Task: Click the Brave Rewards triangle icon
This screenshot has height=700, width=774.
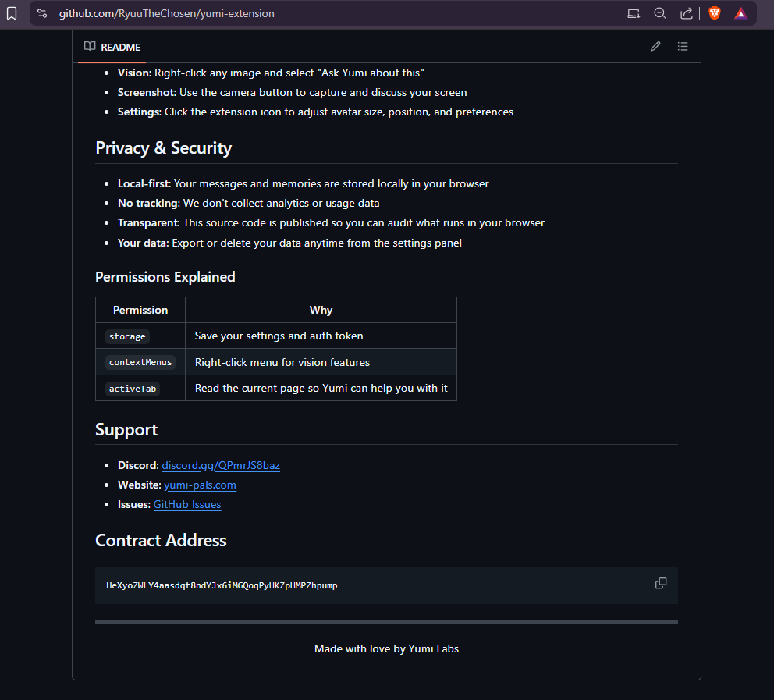Action: point(741,13)
